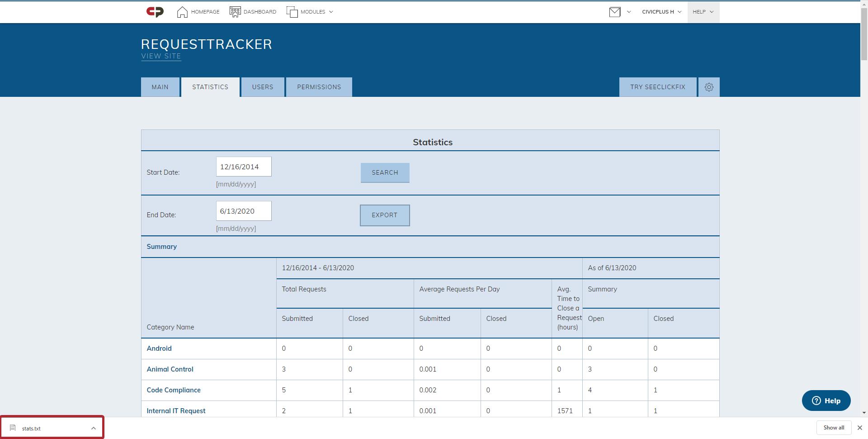The height and width of the screenshot is (439, 868).
Task: Click the floating Help button
Action: pos(826,401)
